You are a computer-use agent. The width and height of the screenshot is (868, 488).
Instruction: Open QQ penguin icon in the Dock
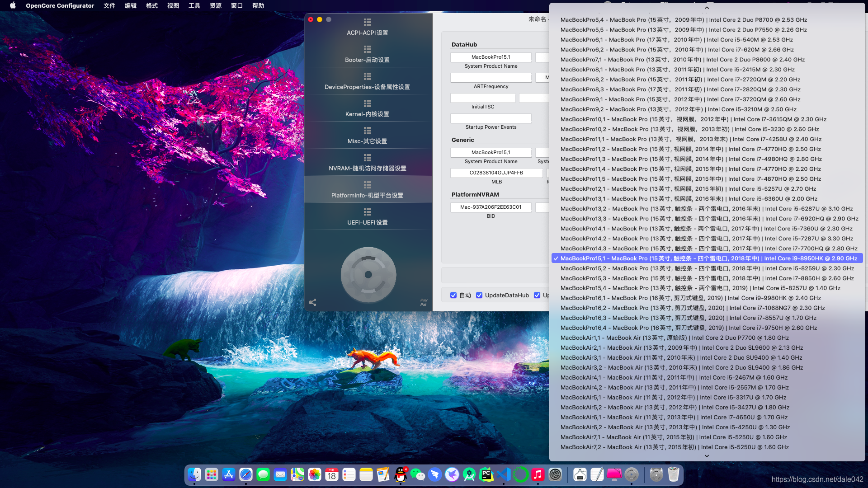click(401, 474)
